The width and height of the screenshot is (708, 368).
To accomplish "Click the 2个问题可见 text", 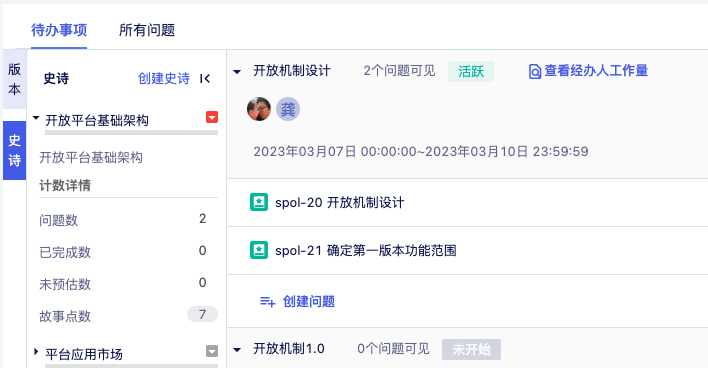I will 400,71.
